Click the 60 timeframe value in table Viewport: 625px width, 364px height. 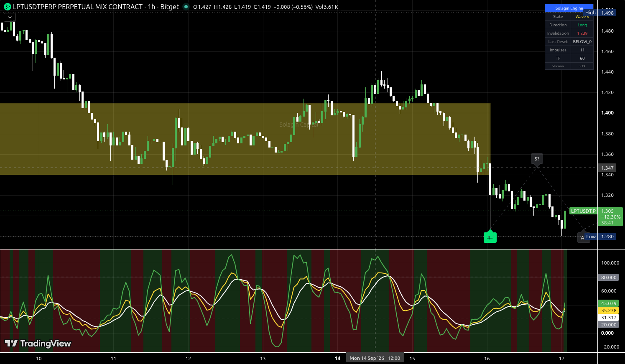[582, 59]
